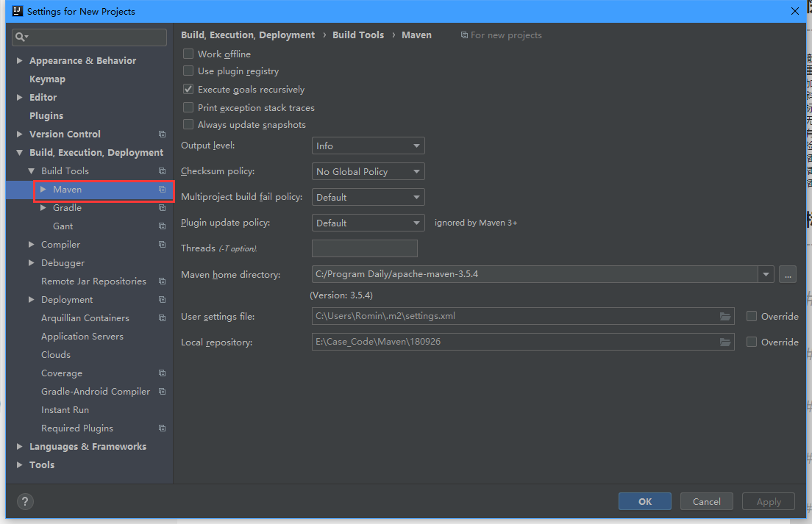Expand the Editor tree node

coord(20,97)
